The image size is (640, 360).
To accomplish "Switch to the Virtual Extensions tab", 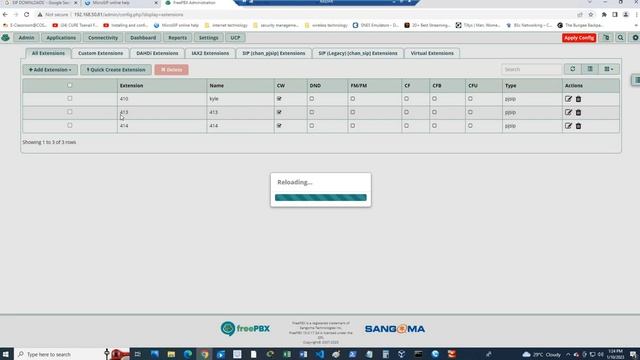I will click(x=432, y=53).
